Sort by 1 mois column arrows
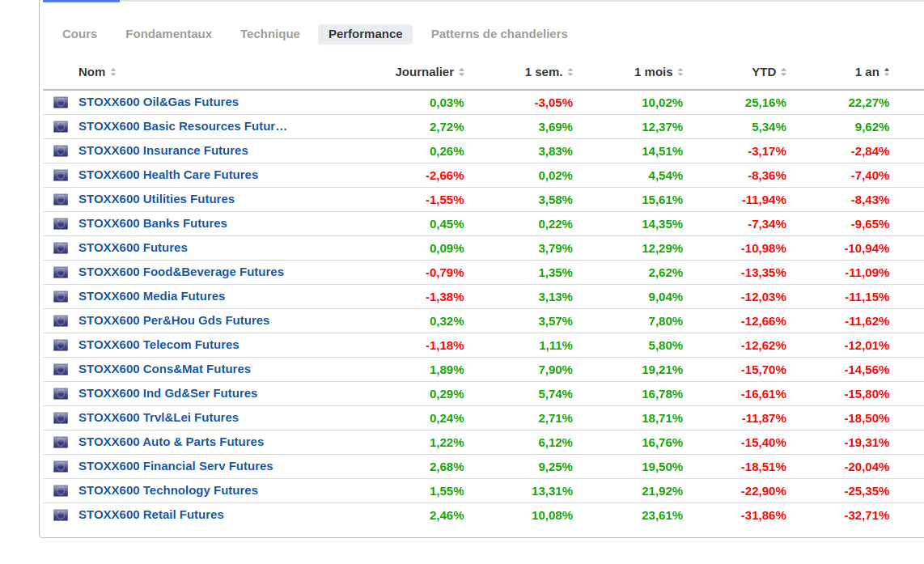 (x=680, y=72)
